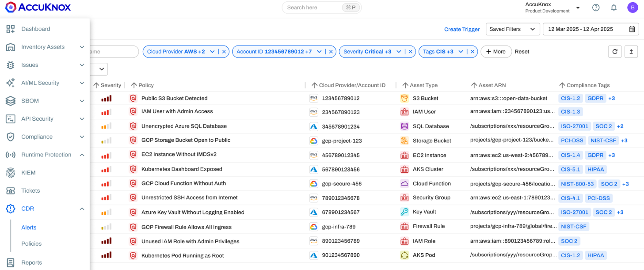Click the refresh icon button
Image resolution: width=644 pixels, height=270 pixels.
(x=614, y=52)
